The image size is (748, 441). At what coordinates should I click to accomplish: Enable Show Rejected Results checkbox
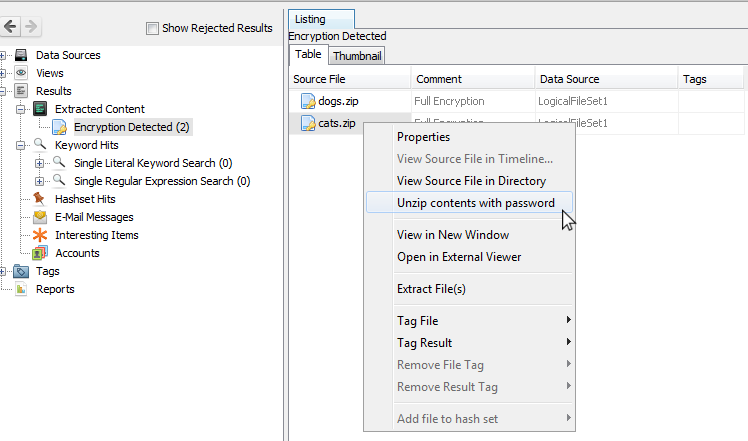click(x=152, y=28)
